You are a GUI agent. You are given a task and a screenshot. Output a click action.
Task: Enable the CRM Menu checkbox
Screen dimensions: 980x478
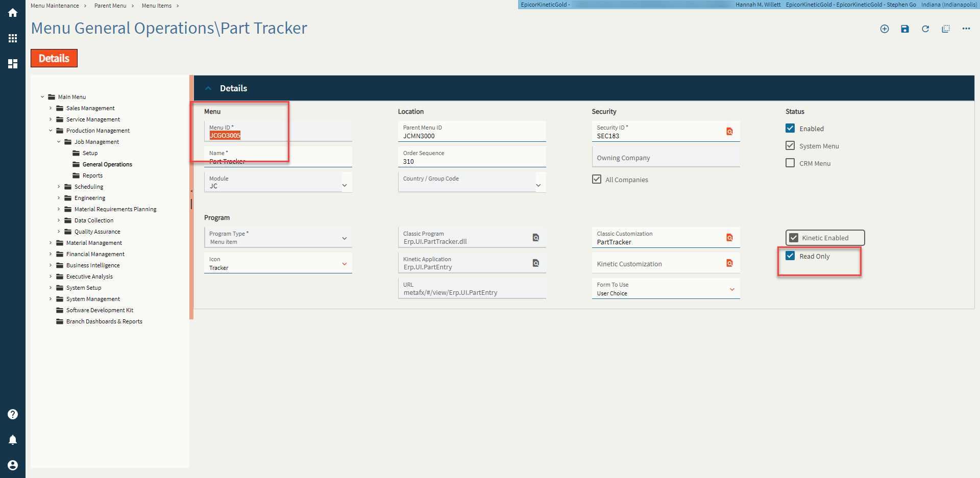(790, 163)
